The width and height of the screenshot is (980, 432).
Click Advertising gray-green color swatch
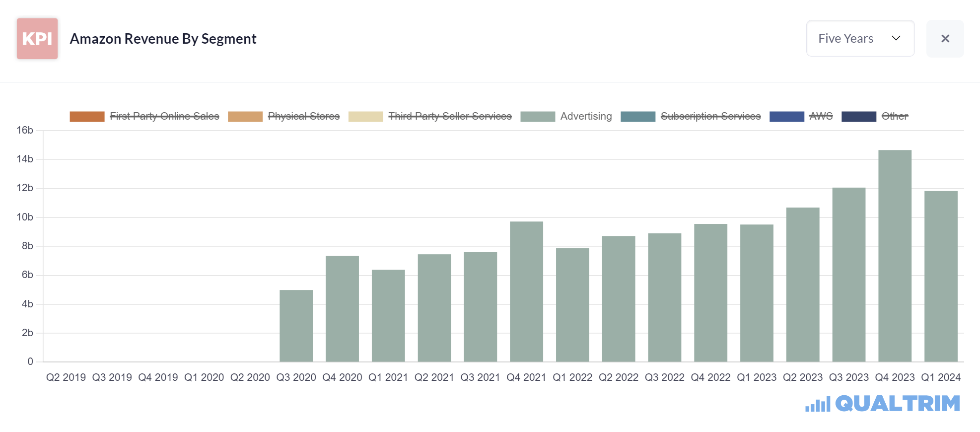click(x=538, y=117)
